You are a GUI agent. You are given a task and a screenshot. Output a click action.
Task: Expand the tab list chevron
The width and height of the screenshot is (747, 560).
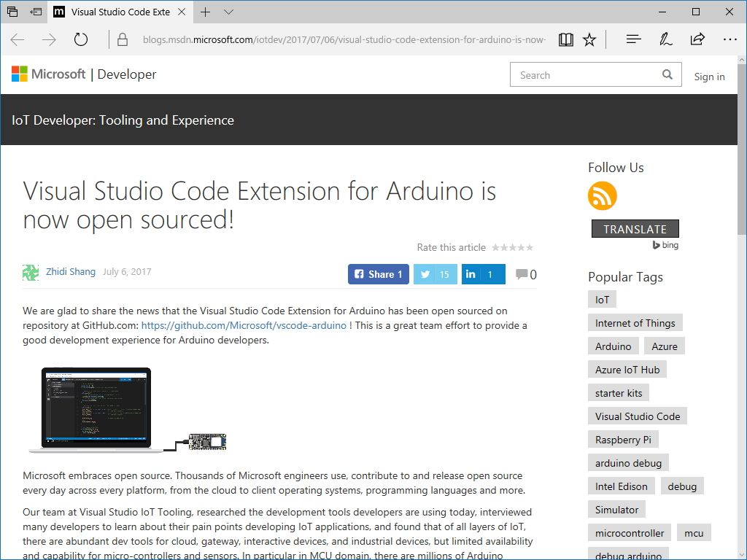[228, 12]
